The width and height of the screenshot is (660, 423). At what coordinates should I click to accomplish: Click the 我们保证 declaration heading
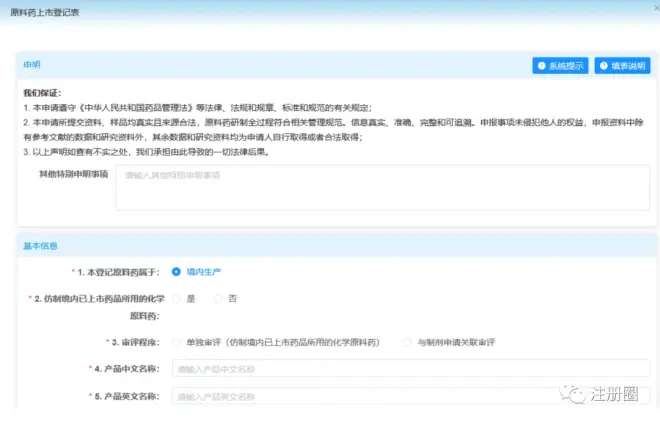pos(43,92)
